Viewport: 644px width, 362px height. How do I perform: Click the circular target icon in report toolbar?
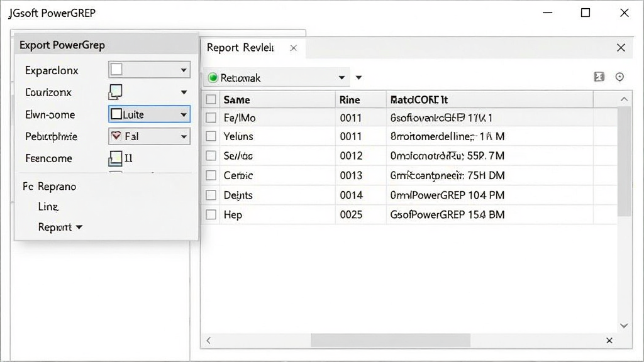[619, 77]
